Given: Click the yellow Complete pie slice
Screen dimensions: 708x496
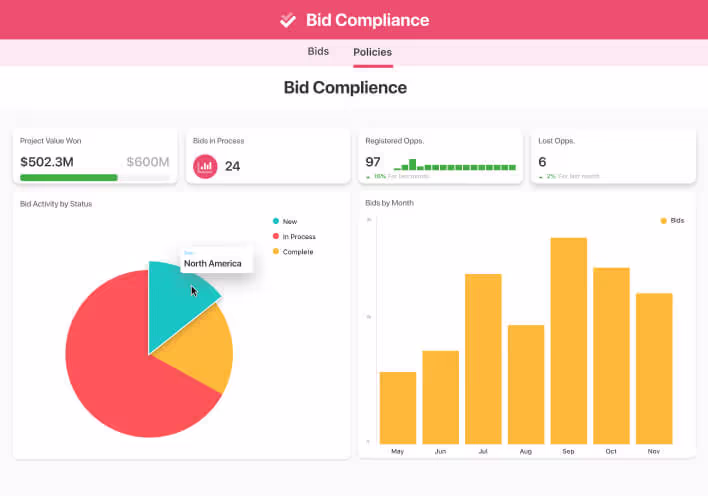Looking at the screenshot, I should 200,350.
